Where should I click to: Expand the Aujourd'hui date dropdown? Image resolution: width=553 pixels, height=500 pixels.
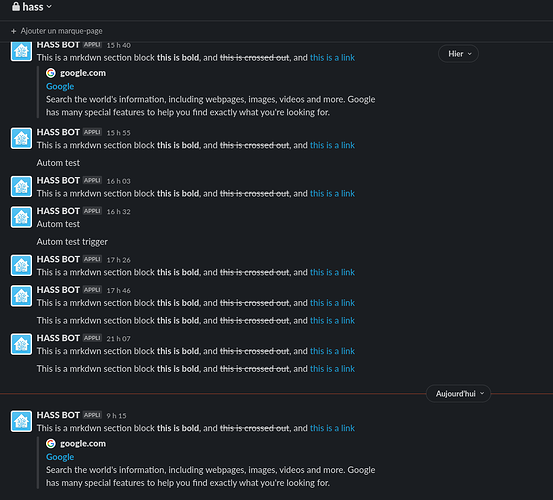tap(458, 394)
